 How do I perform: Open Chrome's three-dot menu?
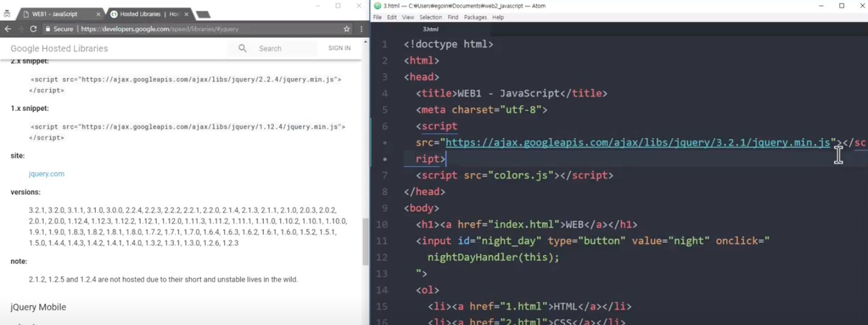click(x=361, y=29)
